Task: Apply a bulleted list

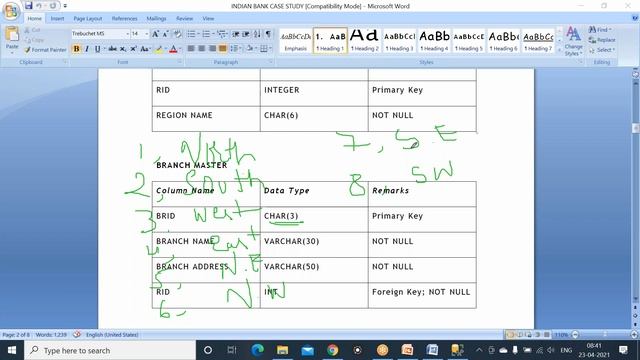Action: pos(191,34)
